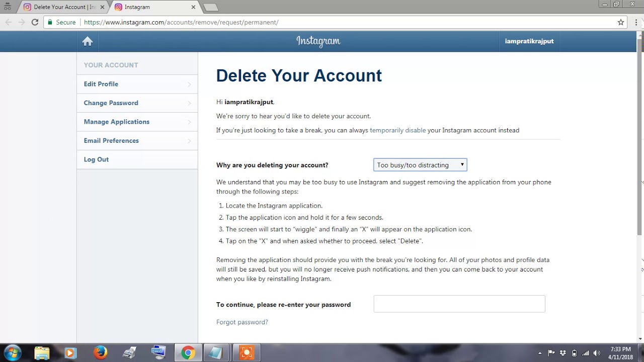644x362 pixels.
Task: Reload the page with the refresh icon
Action: click(x=35, y=22)
